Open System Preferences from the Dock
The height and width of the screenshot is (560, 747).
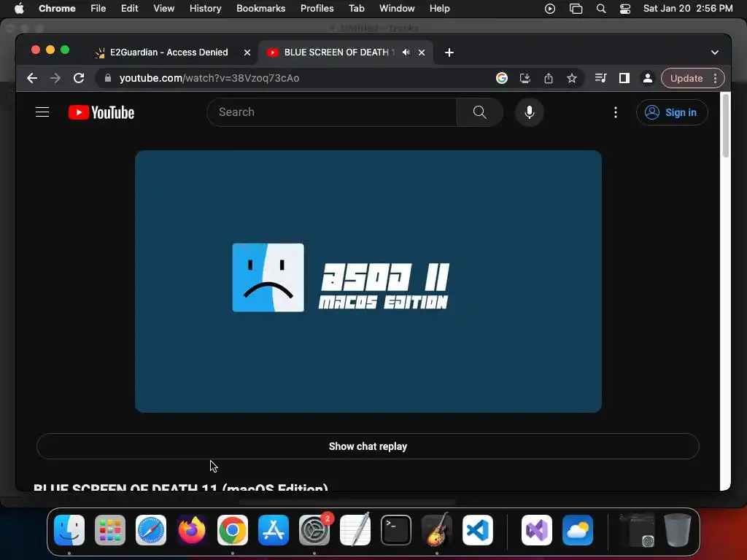(x=314, y=530)
